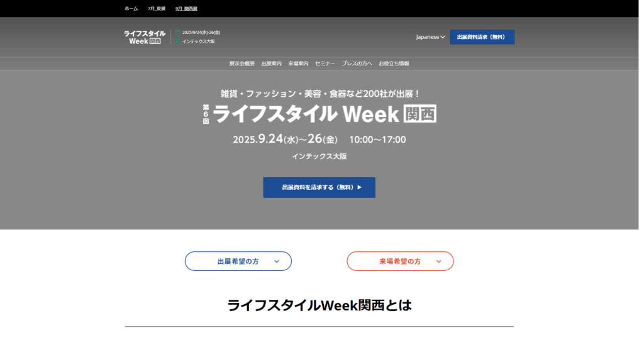This screenshot has height=362, width=644.
Task: Open the Japanese language dropdown
Action: (x=430, y=37)
